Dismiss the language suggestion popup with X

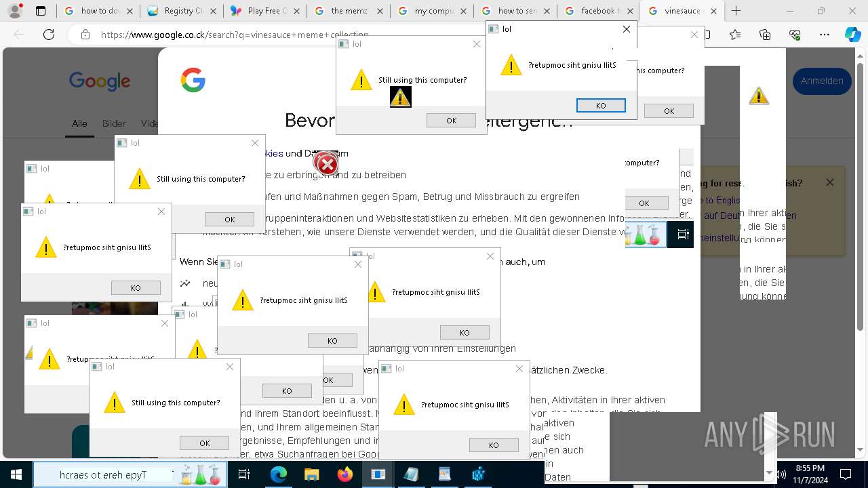pyautogui.click(x=830, y=182)
